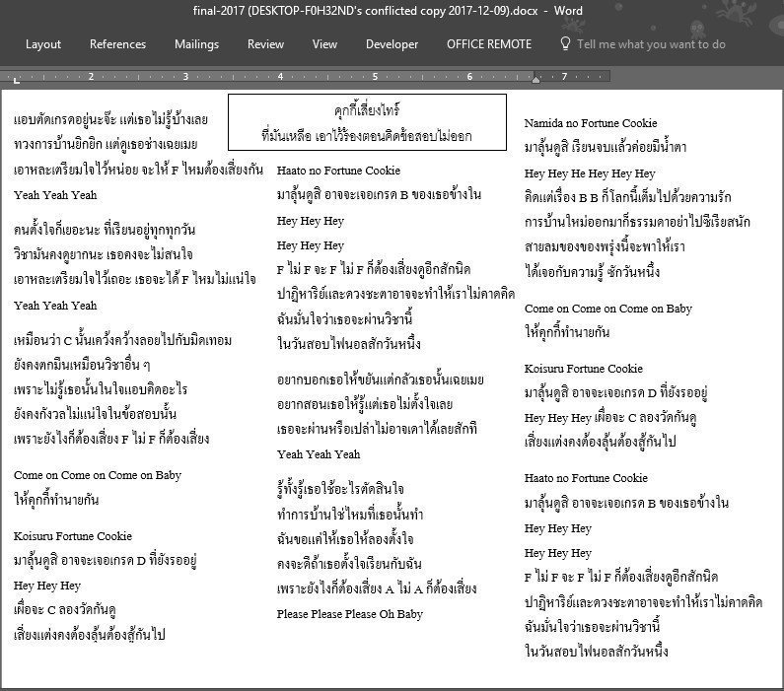The height and width of the screenshot is (691, 784).
Task: Click the second line of the title box
Action: point(367,136)
